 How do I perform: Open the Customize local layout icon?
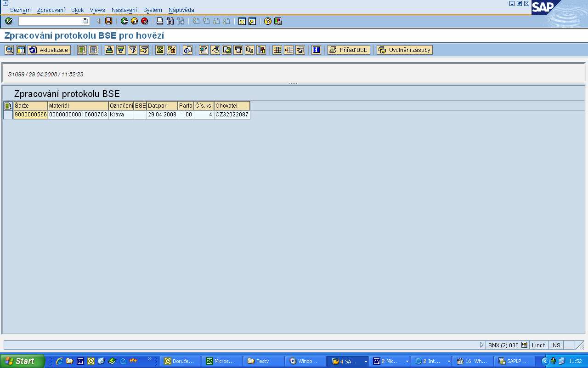tap(278, 21)
